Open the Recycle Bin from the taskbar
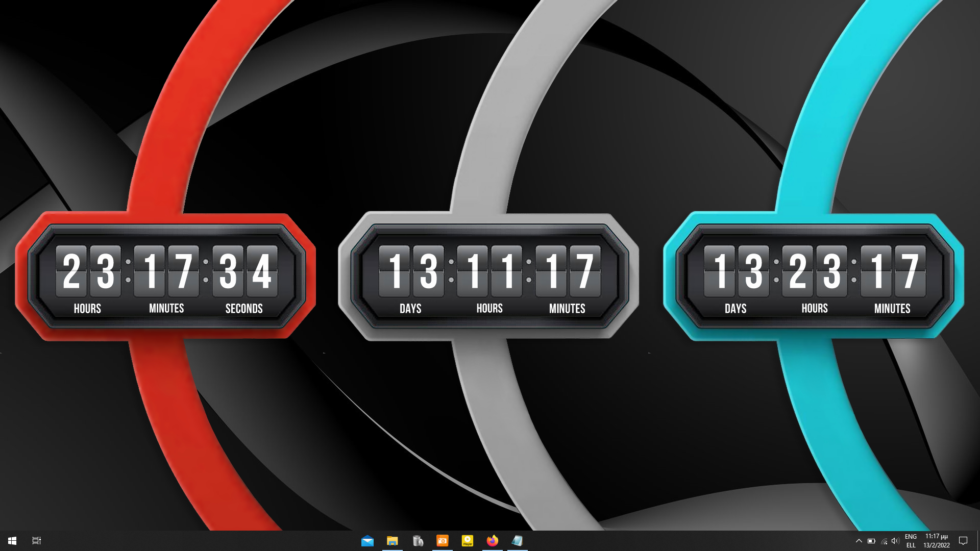 (x=418, y=541)
